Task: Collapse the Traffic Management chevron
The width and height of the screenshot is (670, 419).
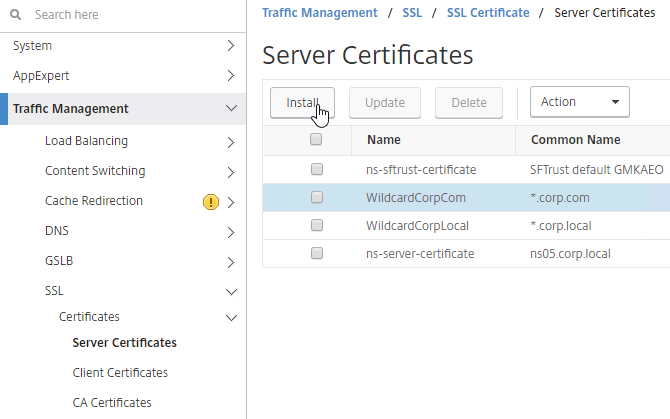Action: [231, 108]
